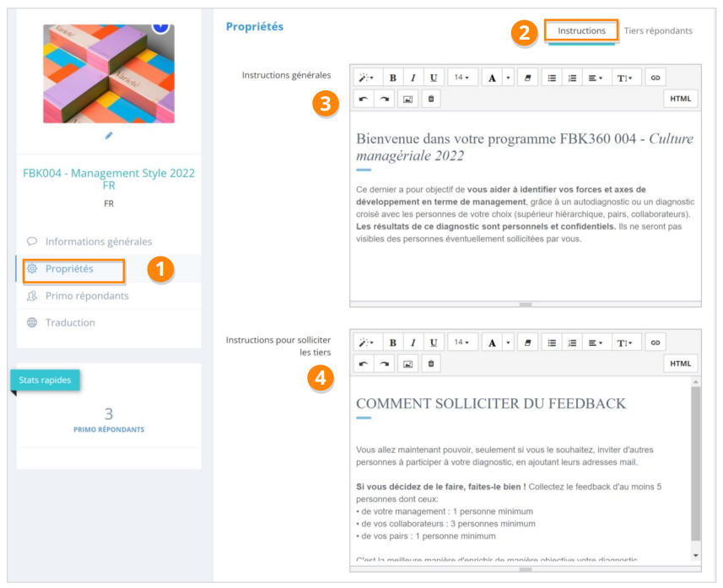Screen dimensions: 723x588
Task: Toggle HTML code view in Instructions générales editor
Action: [681, 99]
